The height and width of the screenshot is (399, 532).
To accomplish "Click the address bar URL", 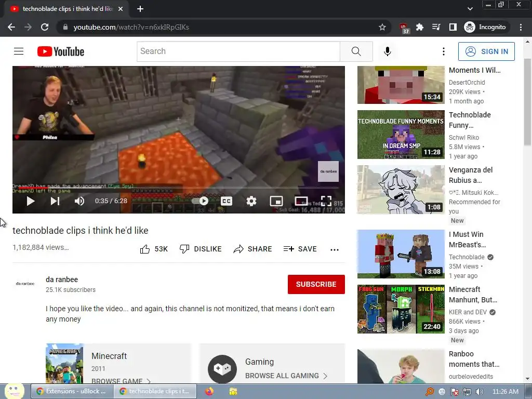I will tap(131, 27).
